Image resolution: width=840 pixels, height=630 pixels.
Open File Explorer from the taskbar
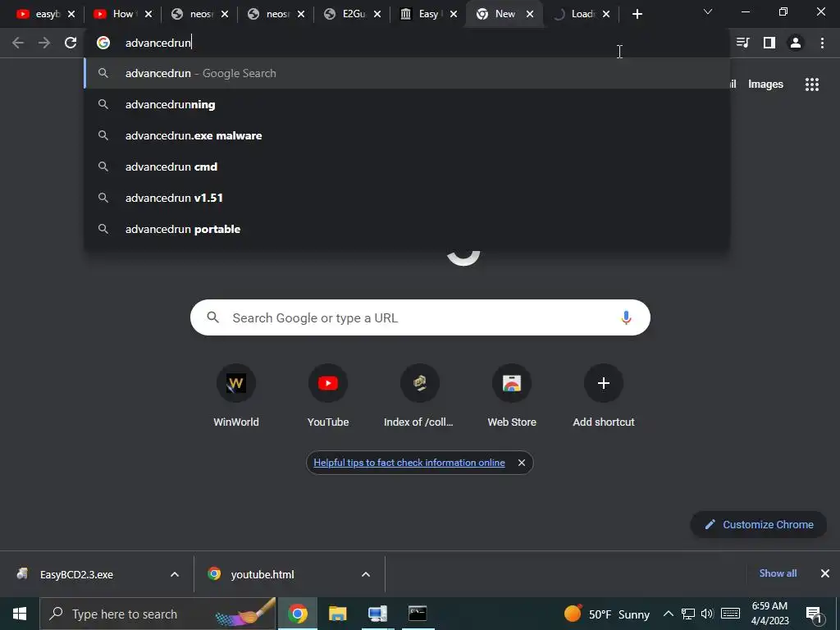337,614
